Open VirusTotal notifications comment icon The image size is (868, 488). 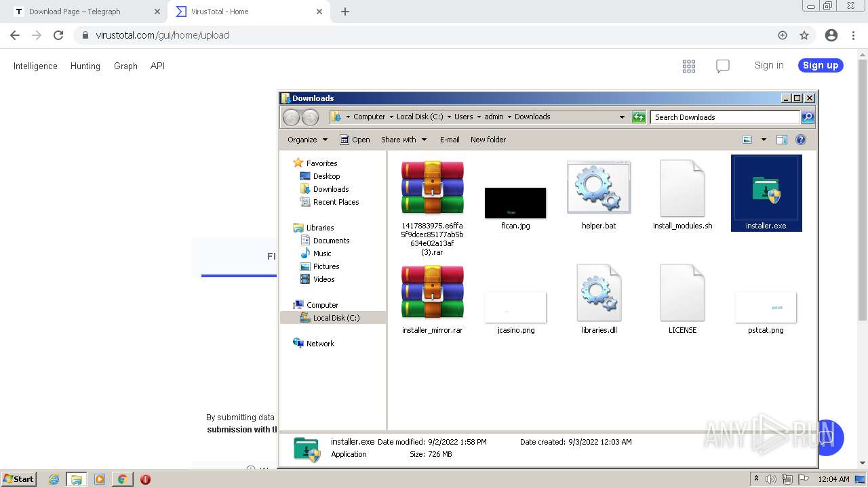pos(723,66)
